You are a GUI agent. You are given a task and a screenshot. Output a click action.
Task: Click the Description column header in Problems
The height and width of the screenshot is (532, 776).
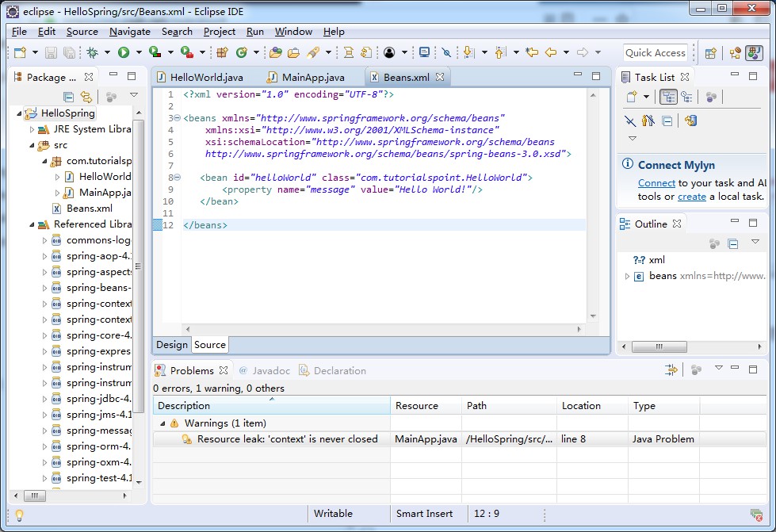tap(271, 406)
